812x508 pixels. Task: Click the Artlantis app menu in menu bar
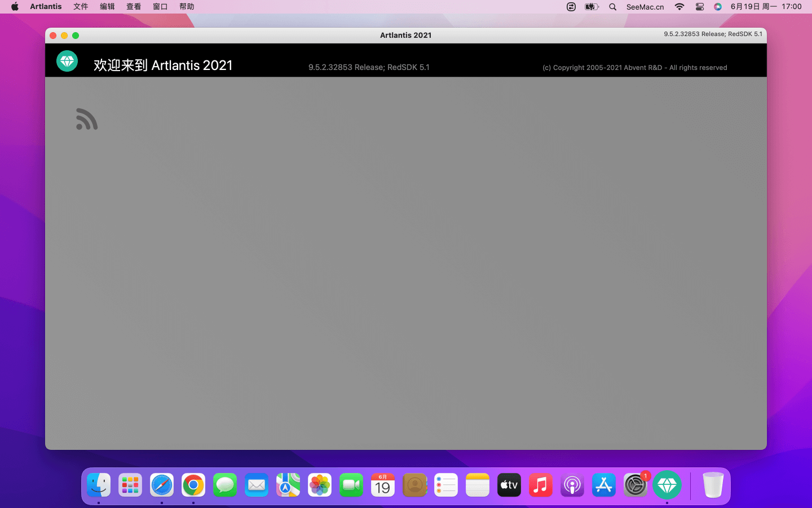point(46,7)
